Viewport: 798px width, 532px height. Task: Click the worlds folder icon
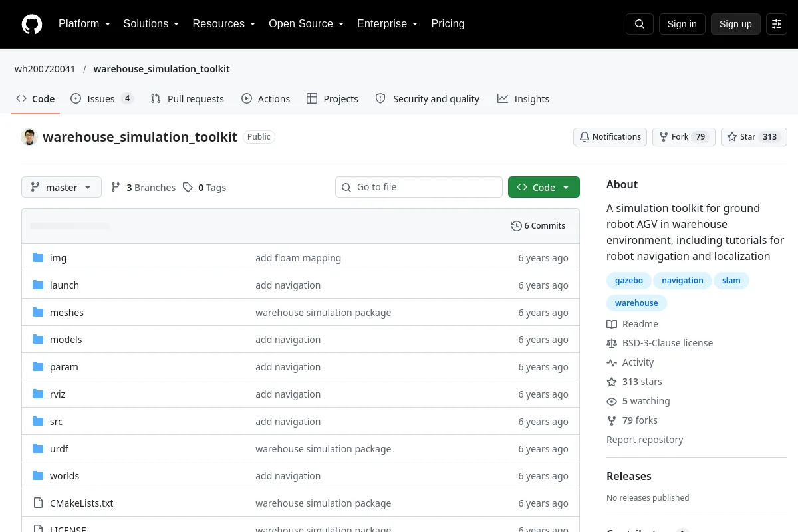pos(38,476)
